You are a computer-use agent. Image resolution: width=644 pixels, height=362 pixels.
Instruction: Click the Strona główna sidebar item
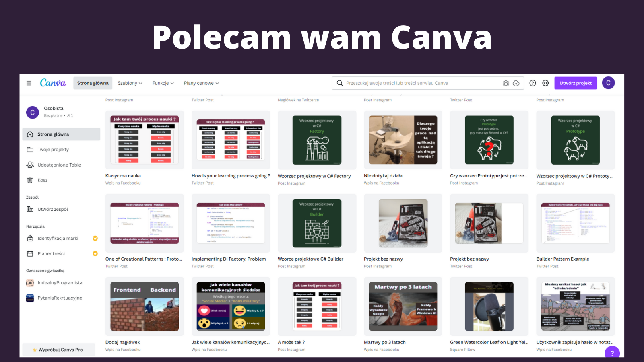click(61, 134)
